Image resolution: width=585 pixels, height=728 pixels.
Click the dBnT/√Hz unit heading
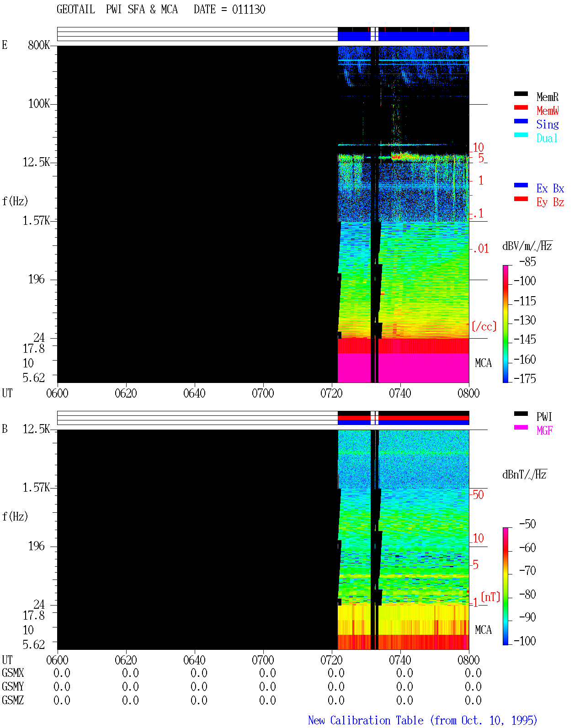525,474
